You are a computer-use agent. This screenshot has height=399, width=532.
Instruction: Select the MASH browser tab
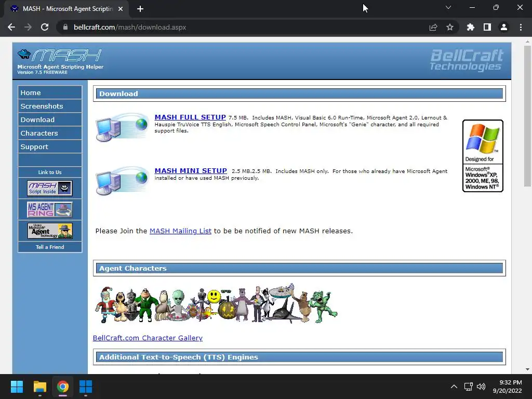pos(66,9)
